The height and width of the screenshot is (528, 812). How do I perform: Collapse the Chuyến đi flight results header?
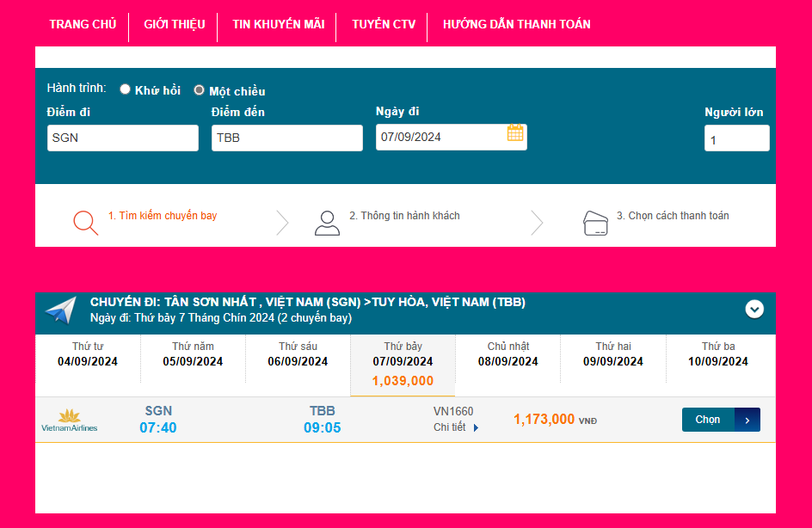tap(754, 309)
